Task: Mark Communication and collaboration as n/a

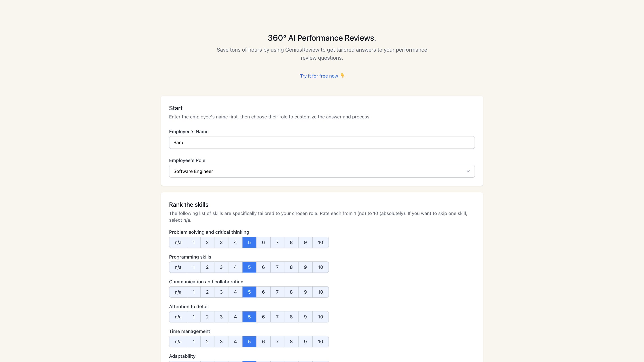Action: [x=178, y=292]
